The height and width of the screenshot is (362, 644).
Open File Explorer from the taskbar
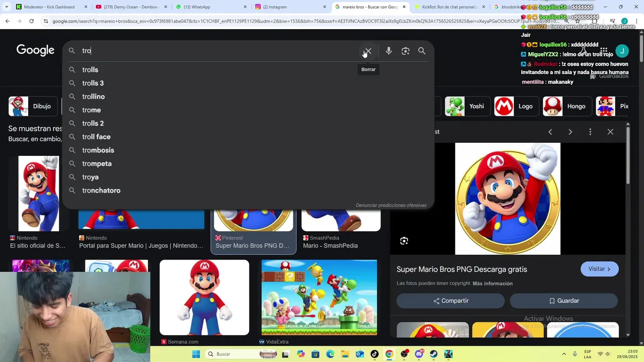[x=345, y=354]
